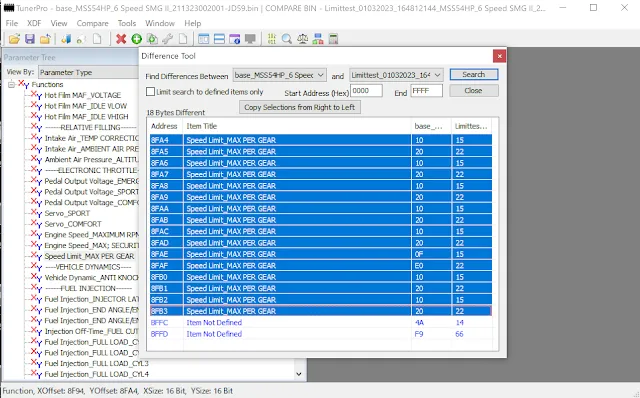Select the undefined row at address 8FFD

[x=320, y=334]
